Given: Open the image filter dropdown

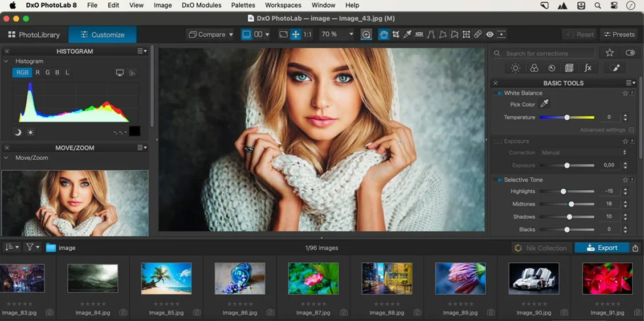Looking at the screenshot, I should 33,247.
